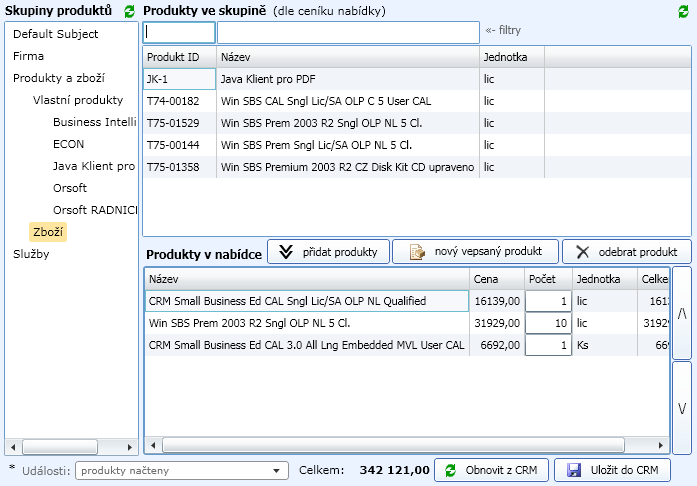Move selected product down with V button
The image size is (697, 486).
tap(682, 408)
